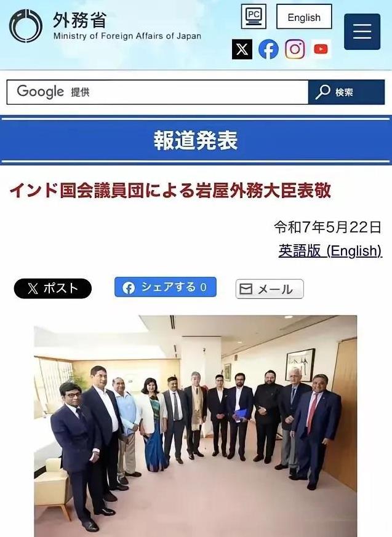
Task: Send article via メール button
Action: click(270, 289)
